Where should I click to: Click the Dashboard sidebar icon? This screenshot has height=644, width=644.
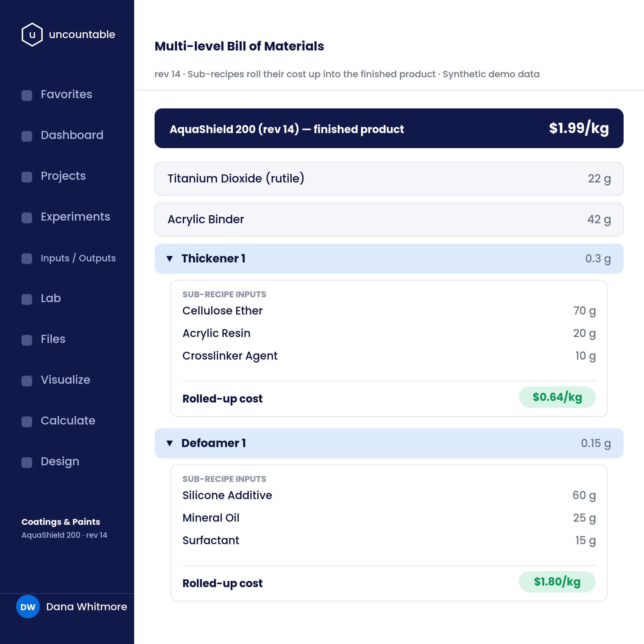[x=27, y=136]
